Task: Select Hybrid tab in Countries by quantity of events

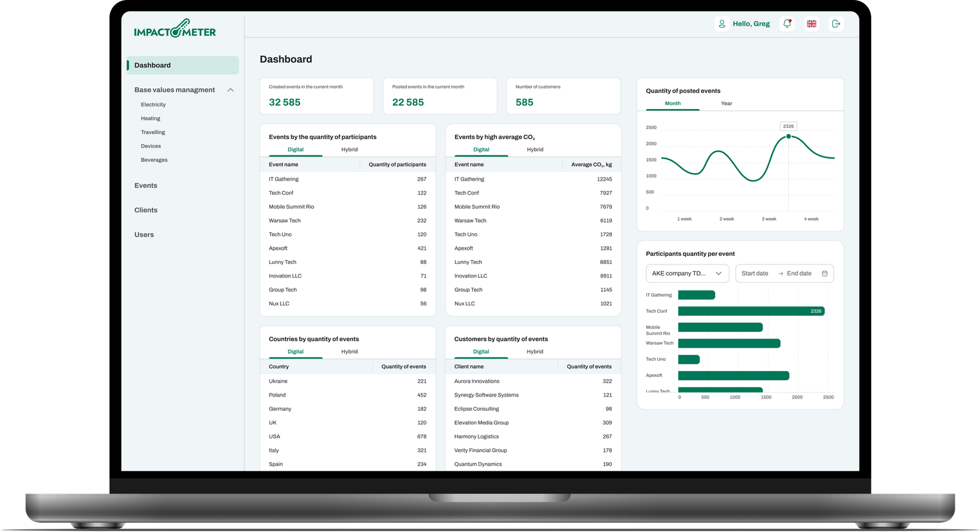Action: click(350, 351)
